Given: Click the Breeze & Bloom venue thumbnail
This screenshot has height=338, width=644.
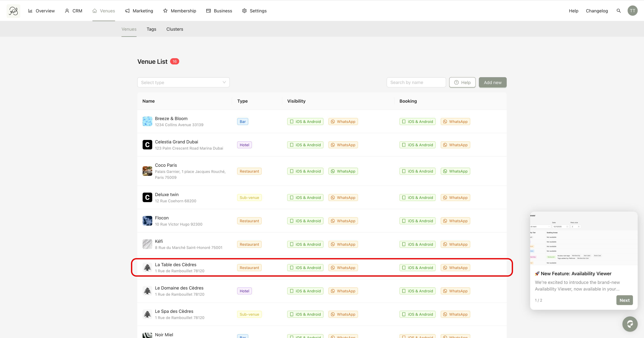Looking at the screenshot, I should (147, 121).
